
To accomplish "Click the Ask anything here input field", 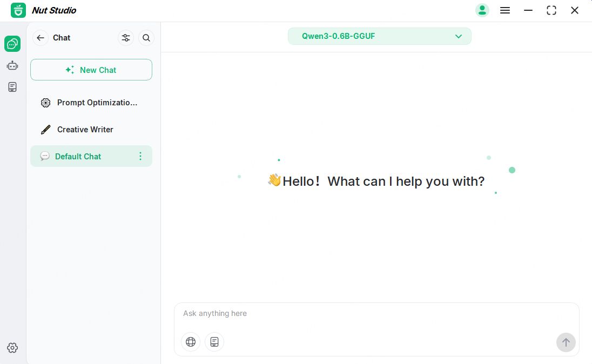I will (x=367, y=314).
